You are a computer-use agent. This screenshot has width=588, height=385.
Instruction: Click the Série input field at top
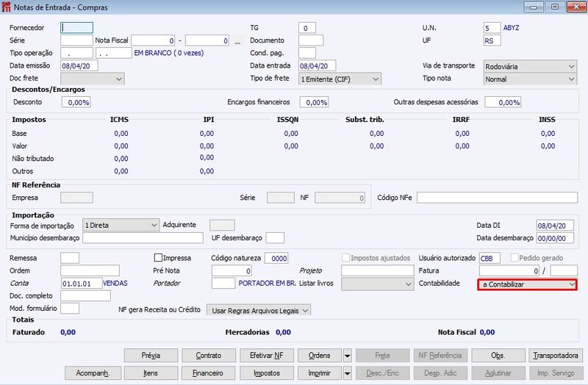(x=76, y=40)
